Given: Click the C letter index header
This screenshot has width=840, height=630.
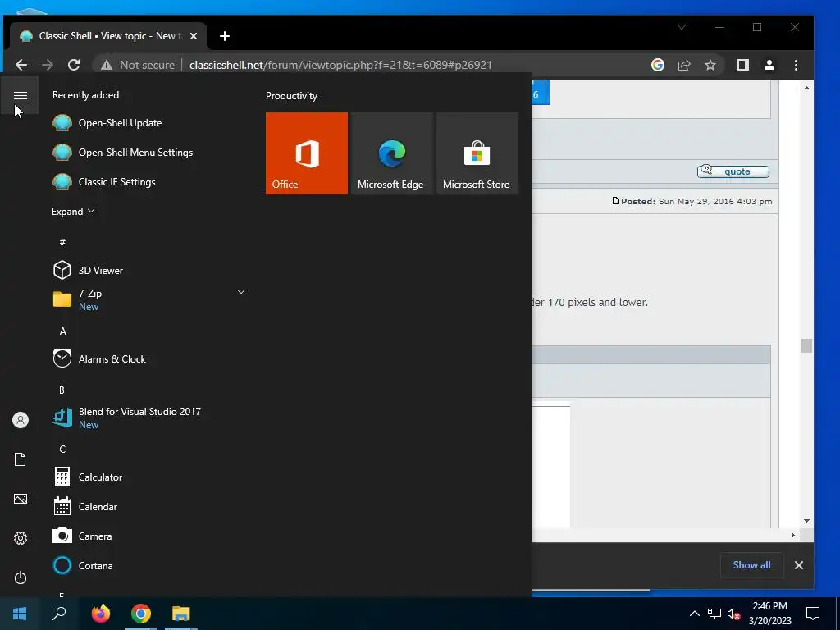Looking at the screenshot, I should (x=62, y=449).
